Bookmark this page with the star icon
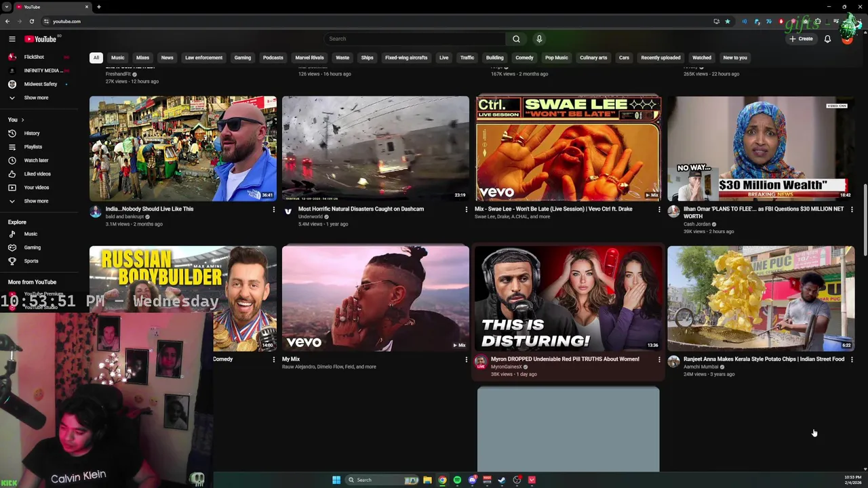The height and width of the screenshot is (488, 868). (x=728, y=21)
